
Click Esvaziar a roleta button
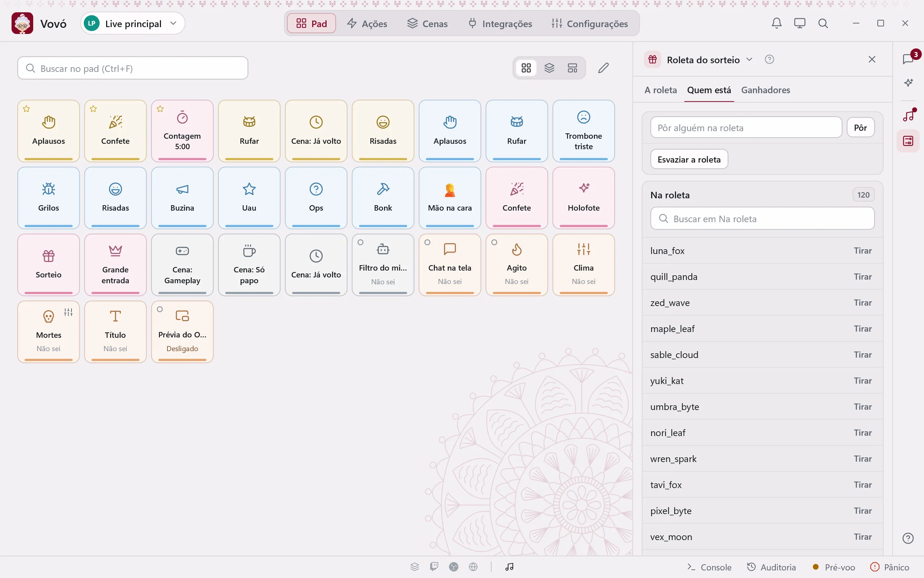(689, 159)
